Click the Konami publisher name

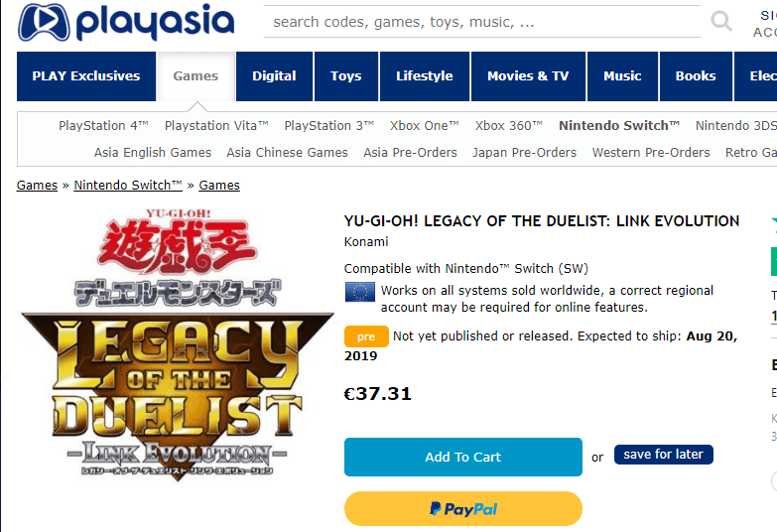366,242
